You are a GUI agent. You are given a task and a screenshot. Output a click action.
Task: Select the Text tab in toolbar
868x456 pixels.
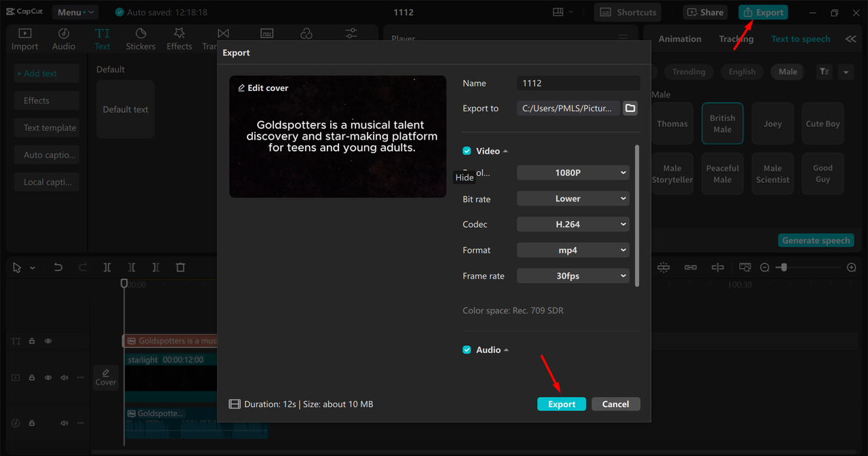coord(102,39)
